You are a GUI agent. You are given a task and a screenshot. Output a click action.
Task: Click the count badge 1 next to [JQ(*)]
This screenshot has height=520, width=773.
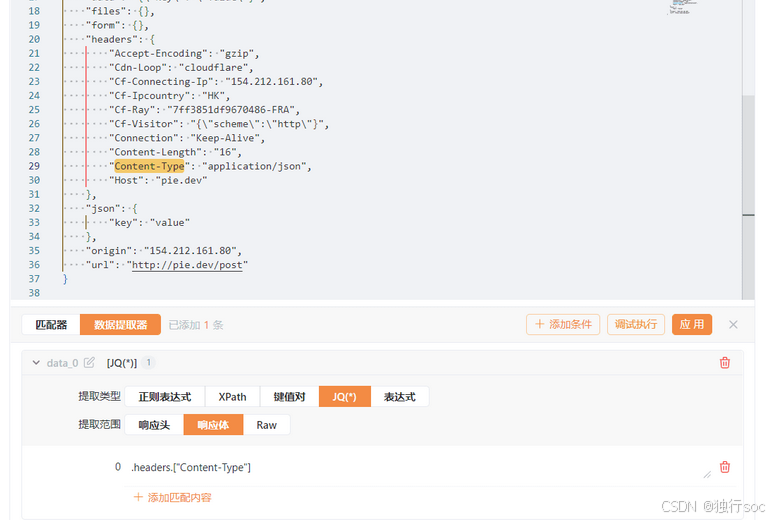click(x=148, y=363)
